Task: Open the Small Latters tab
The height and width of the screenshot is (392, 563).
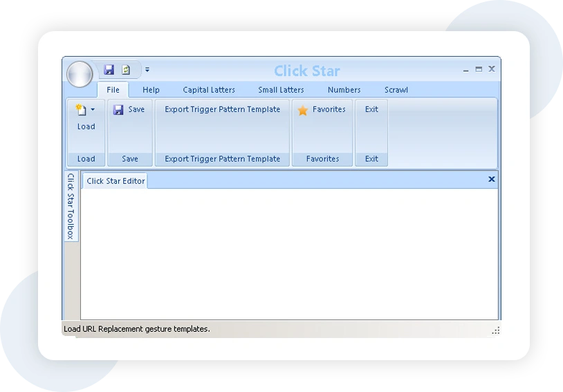Action: pyautogui.click(x=281, y=90)
